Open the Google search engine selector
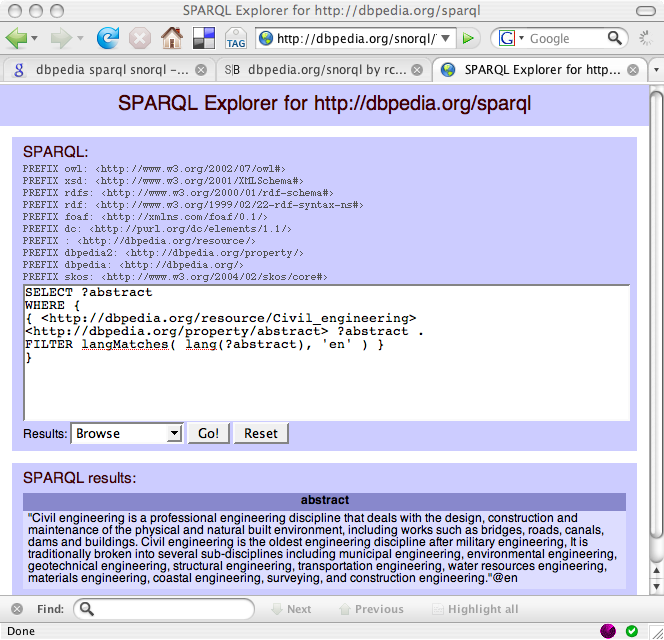This screenshot has width=664, height=640. click(511, 39)
